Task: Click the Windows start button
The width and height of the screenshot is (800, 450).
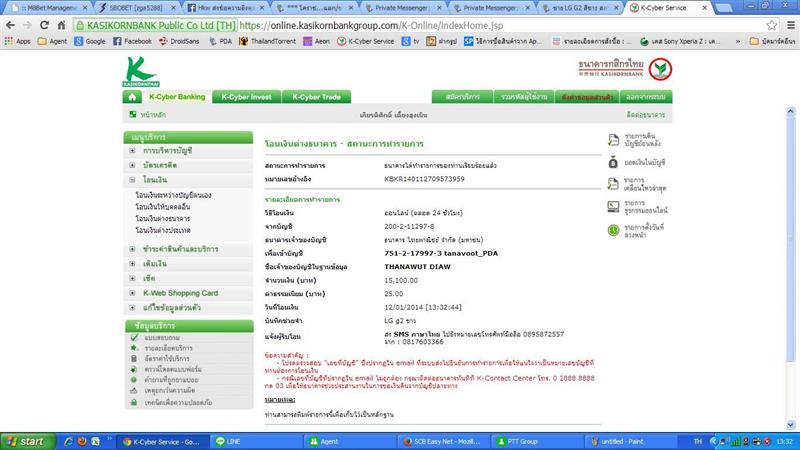Action: pos(27,441)
